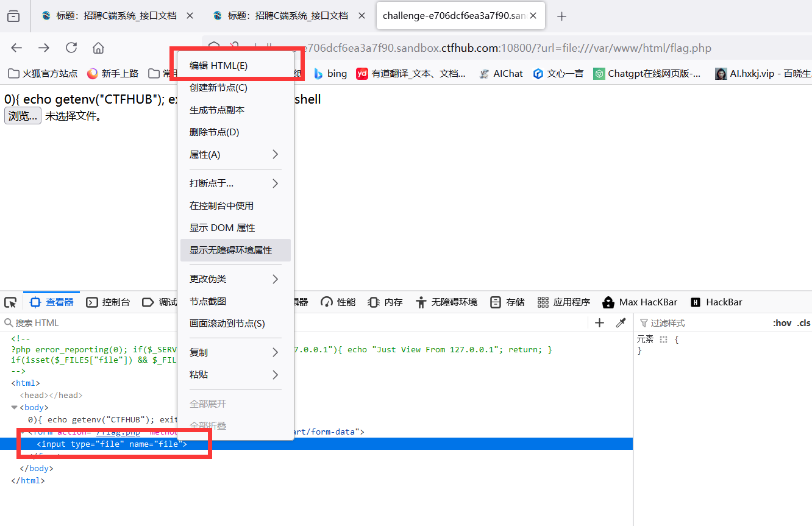Select the challenge-e706dcf6ea3a7f90 tab
The image size is (812, 526).
click(461, 16)
